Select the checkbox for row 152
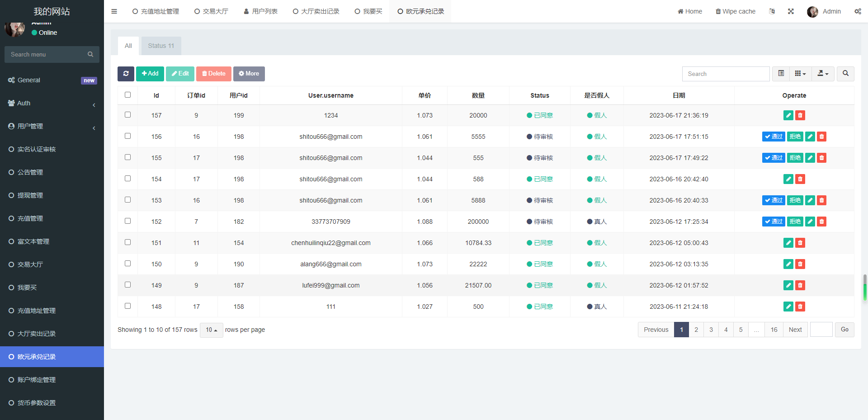The width and height of the screenshot is (868, 420). point(127,221)
